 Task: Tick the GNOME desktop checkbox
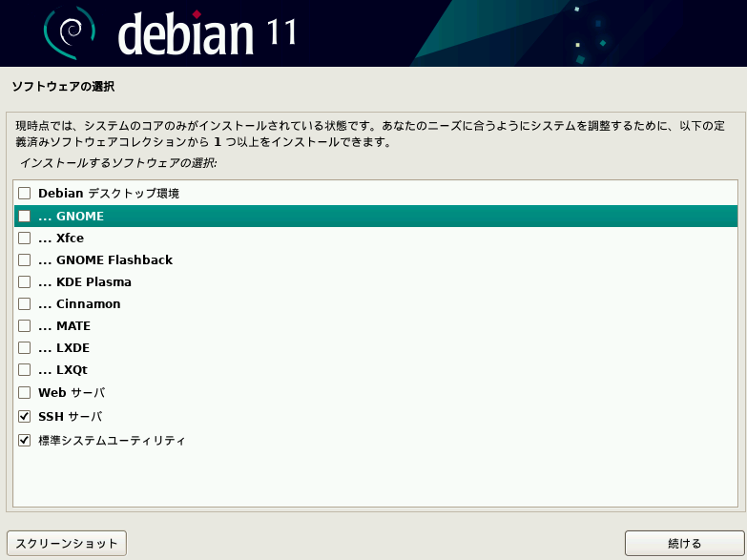coord(24,216)
